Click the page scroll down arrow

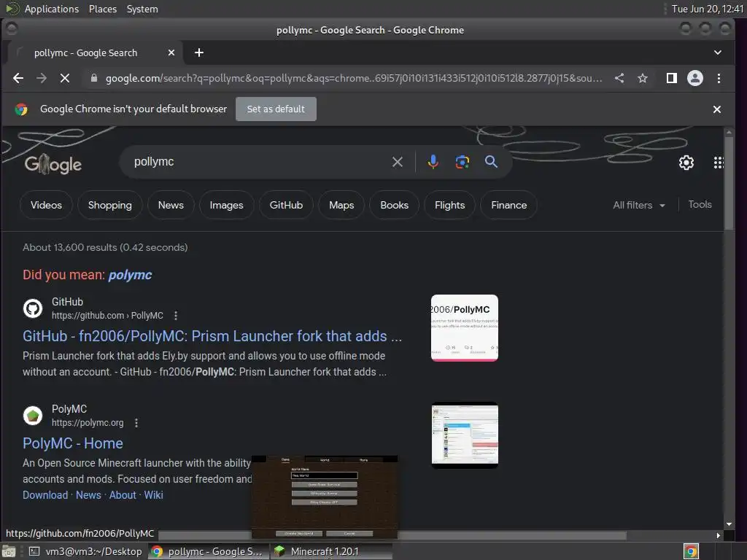(x=729, y=524)
